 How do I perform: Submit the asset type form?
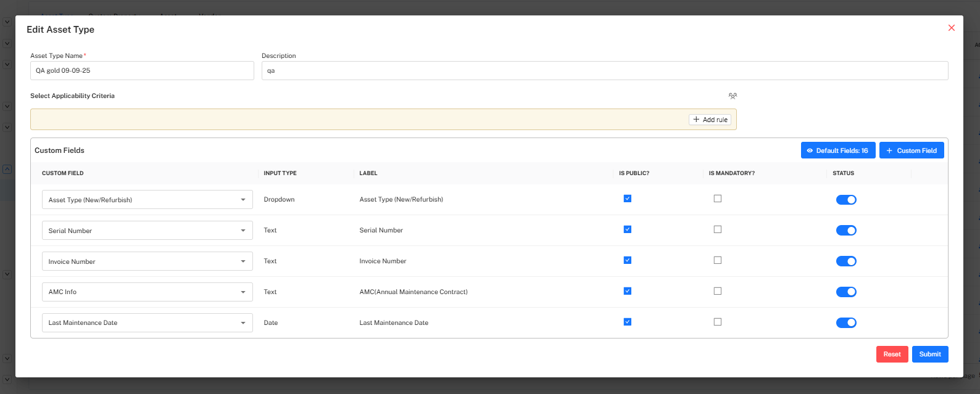pos(930,354)
